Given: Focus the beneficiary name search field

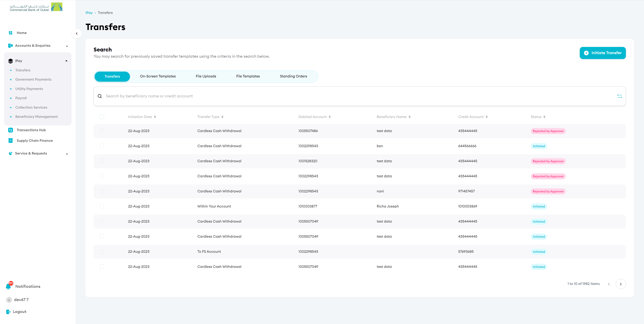Looking at the screenshot, I should (x=350, y=96).
